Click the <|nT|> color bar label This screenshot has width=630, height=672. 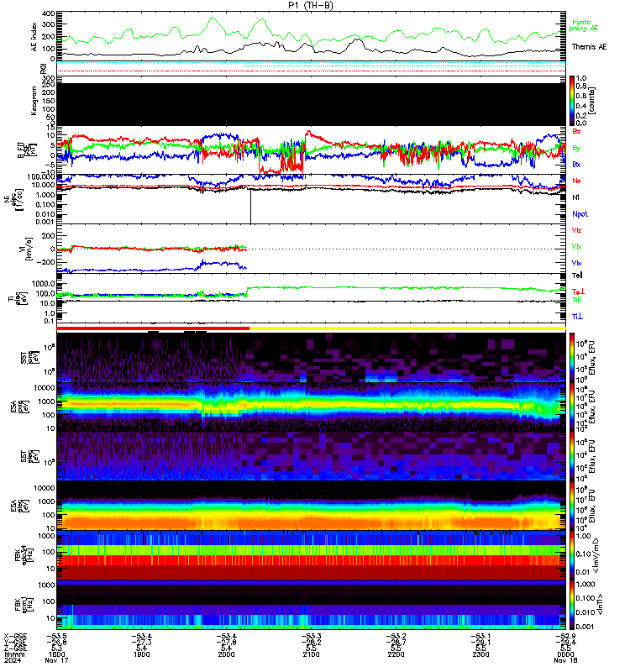[x=600, y=605]
